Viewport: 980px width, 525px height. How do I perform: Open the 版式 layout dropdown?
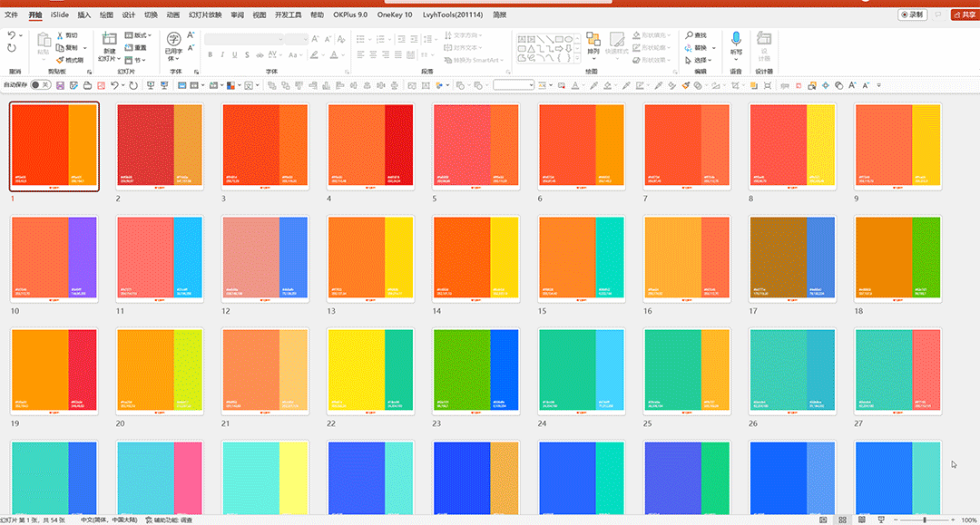point(138,35)
